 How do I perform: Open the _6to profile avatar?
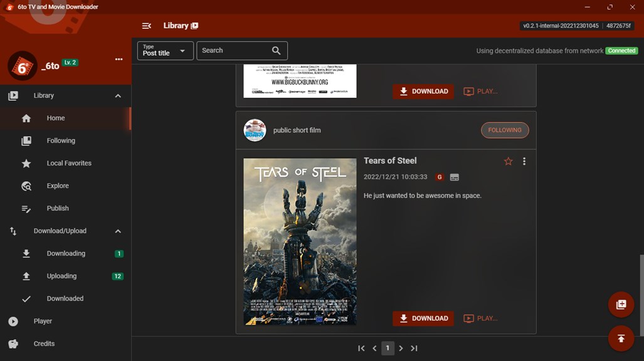pyautogui.click(x=22, y=66)
